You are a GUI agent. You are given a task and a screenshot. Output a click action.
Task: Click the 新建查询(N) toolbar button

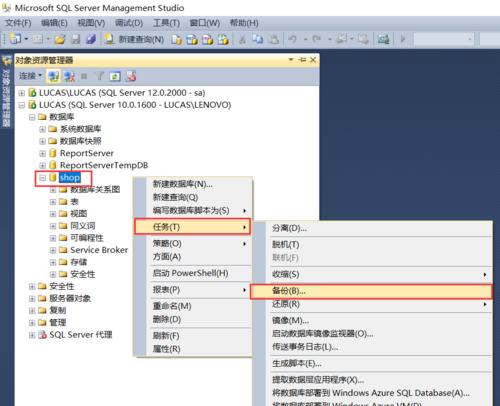(134, 40)
